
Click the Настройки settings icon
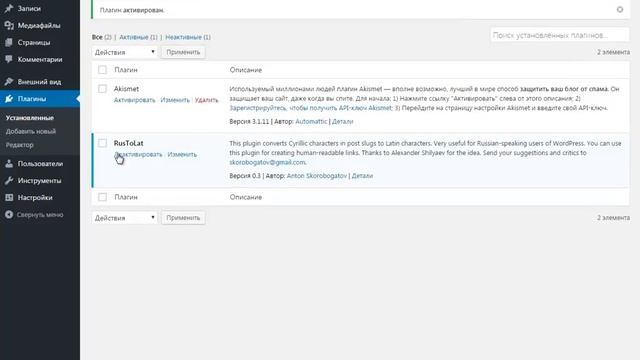[x=9, y=198]
